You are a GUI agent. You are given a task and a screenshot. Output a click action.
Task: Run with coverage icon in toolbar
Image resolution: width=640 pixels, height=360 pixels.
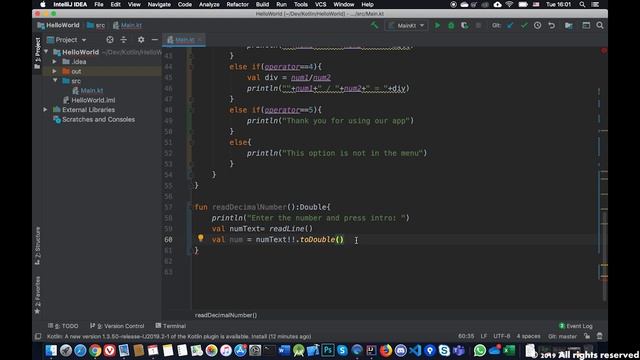point(464,25)
